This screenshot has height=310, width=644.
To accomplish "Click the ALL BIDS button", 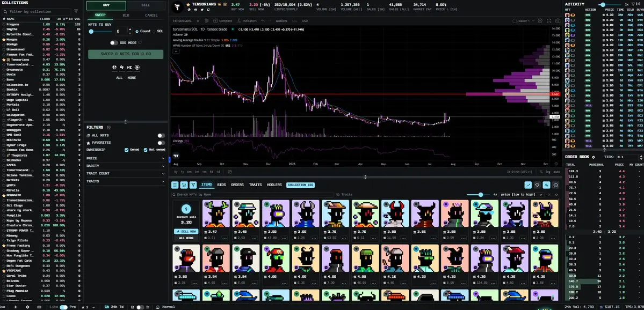I will (186, 238).
